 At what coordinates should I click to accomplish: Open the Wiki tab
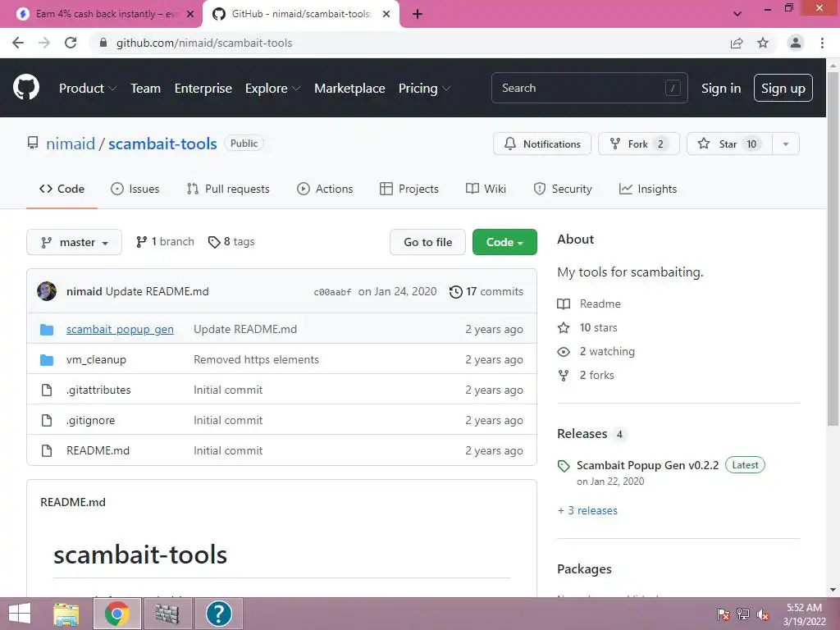point(486,189)
